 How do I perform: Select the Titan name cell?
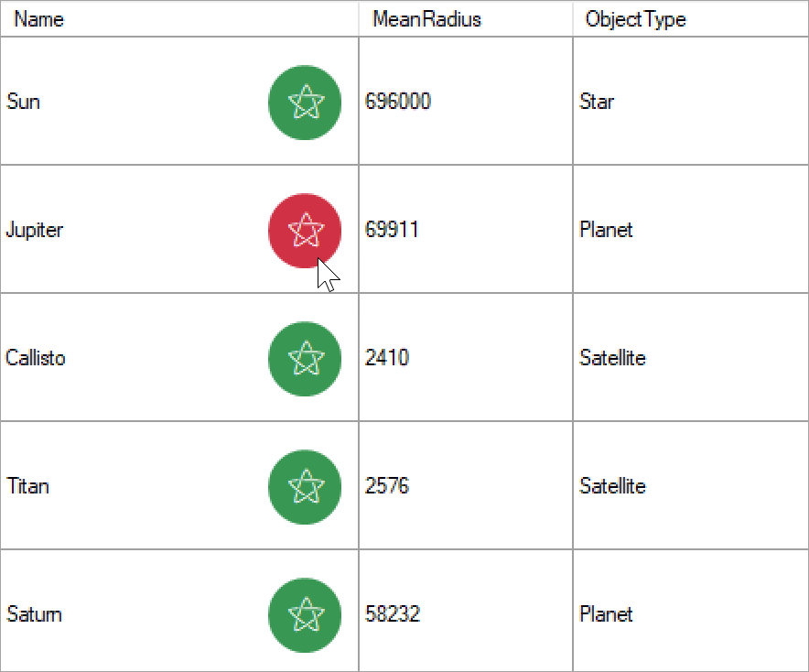pyautogui.click(x=27, y=486)
